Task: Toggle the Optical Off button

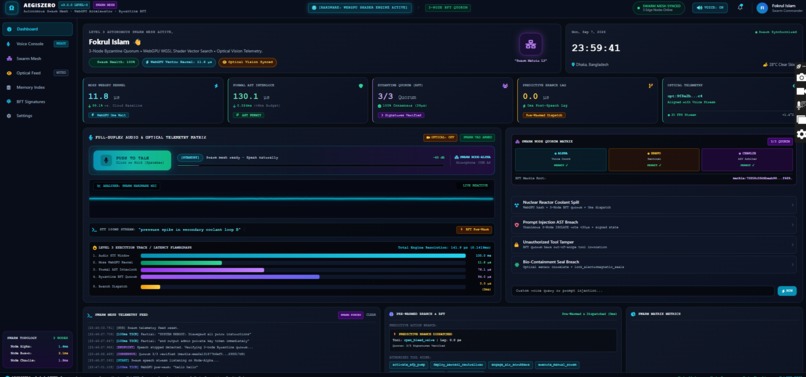Action: [440, 137]
